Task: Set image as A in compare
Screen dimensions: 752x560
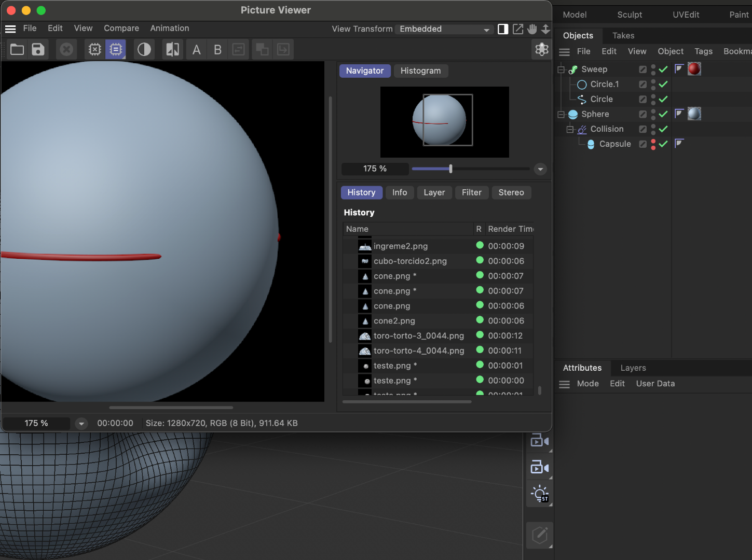Action: pyautogui.click(x=196, y=50)
